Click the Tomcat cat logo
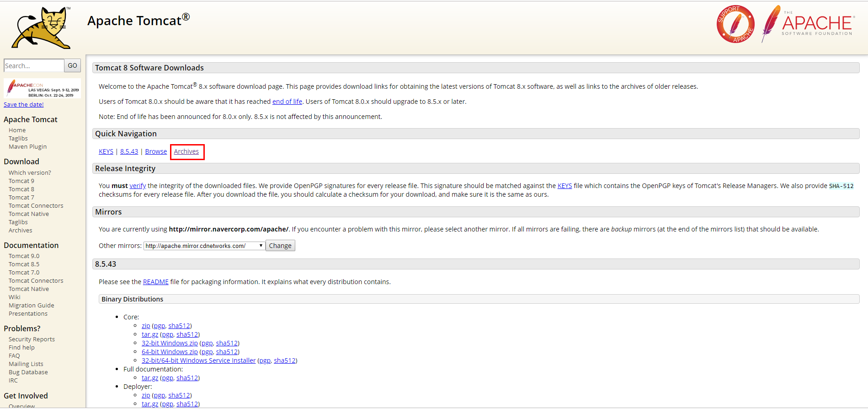Image resolution: width=868 pixels, height=409 pixels. click(x=41, y=27)
